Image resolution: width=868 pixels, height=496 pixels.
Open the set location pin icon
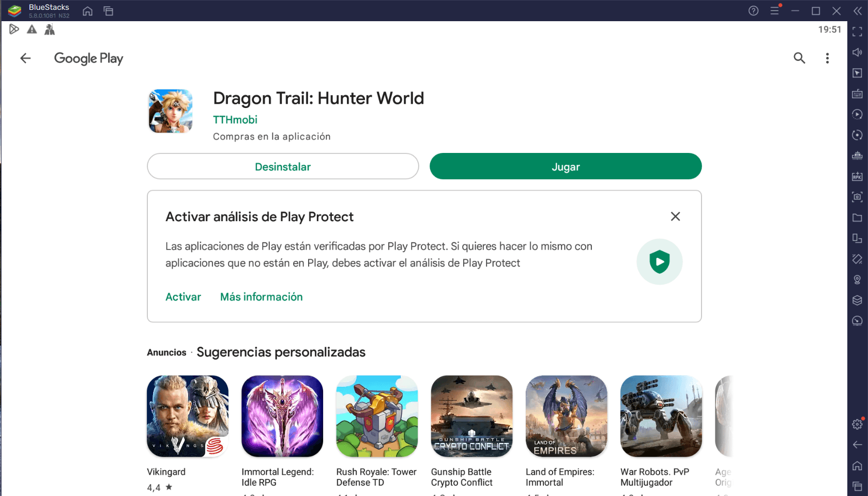tap(857, 280)
